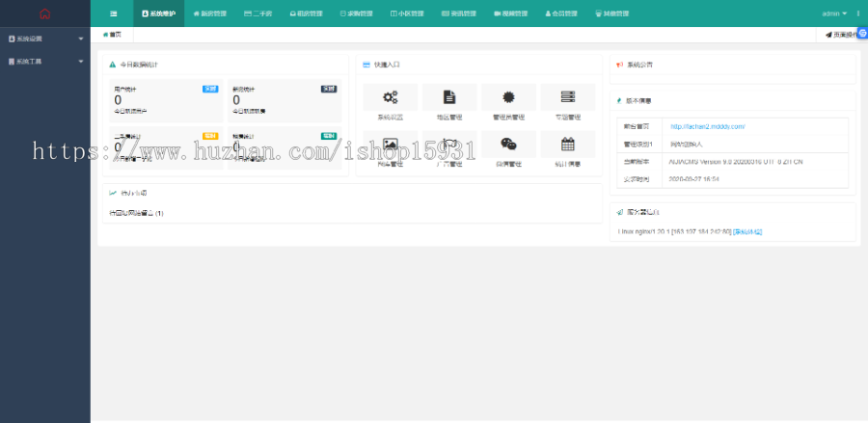
Task: Open the calendar statistics shortcut
Action: (x=567, y=145)
